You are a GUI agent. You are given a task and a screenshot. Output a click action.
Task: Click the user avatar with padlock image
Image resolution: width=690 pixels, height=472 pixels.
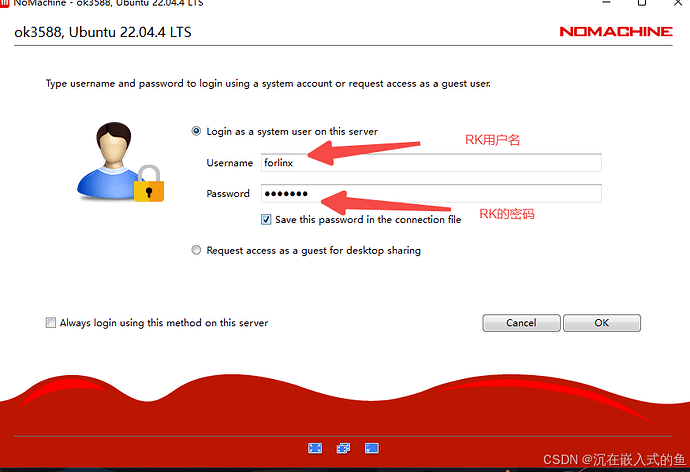pos(120,162)
